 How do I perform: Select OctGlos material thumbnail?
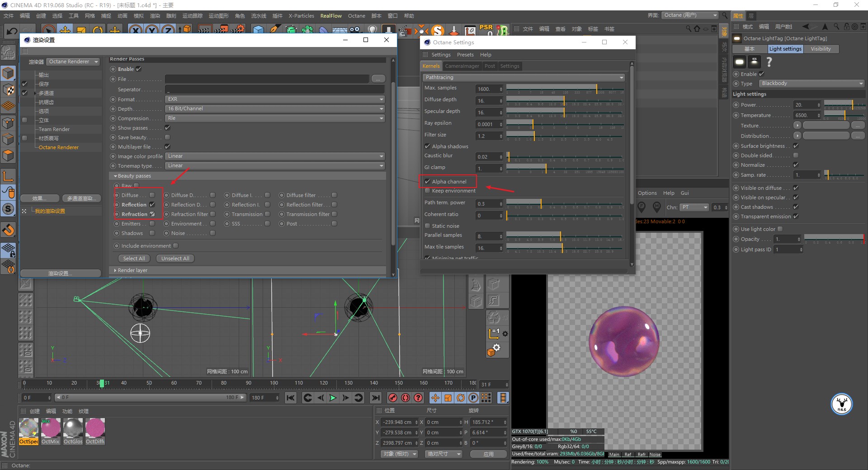73,431
